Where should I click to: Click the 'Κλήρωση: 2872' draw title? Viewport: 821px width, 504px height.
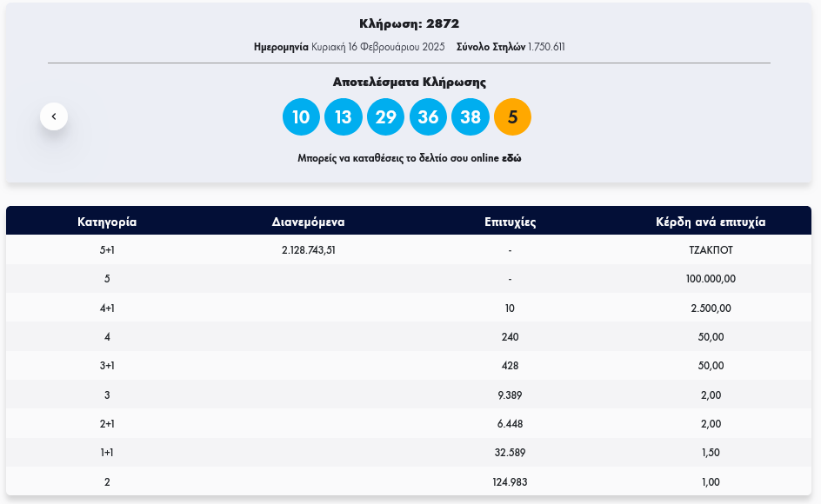(409, 23)
